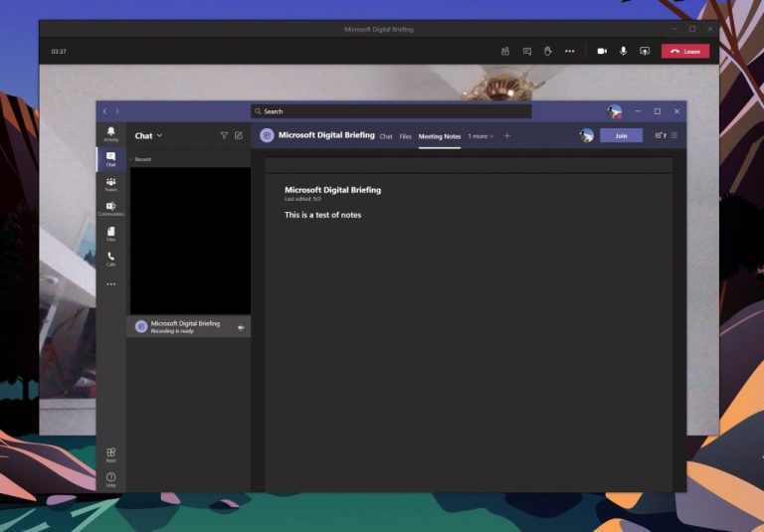The width and height of the screenshot is (764, 532).
Task: Open Teams section in sidebar
Action: (x=111, y=185)
